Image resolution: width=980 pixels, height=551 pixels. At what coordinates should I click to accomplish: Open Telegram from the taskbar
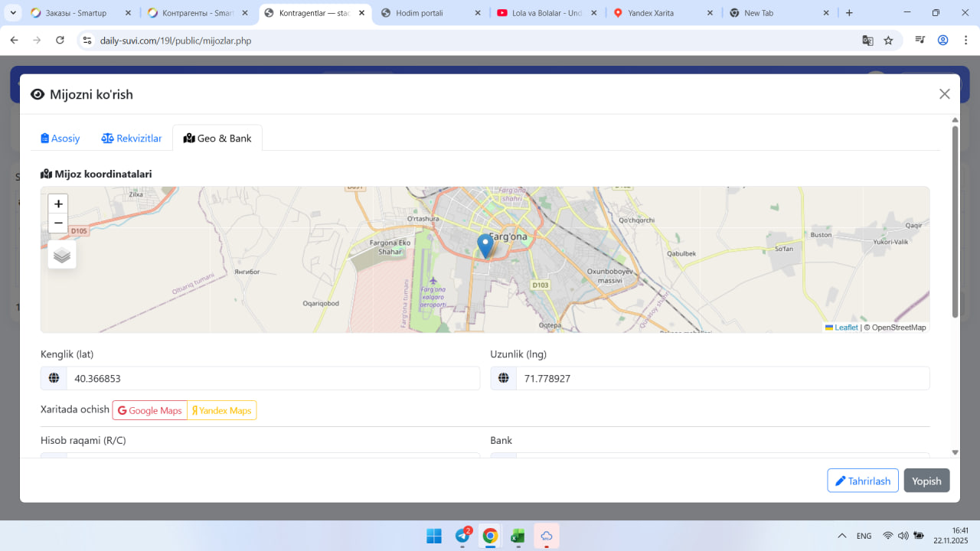point(462,536)
